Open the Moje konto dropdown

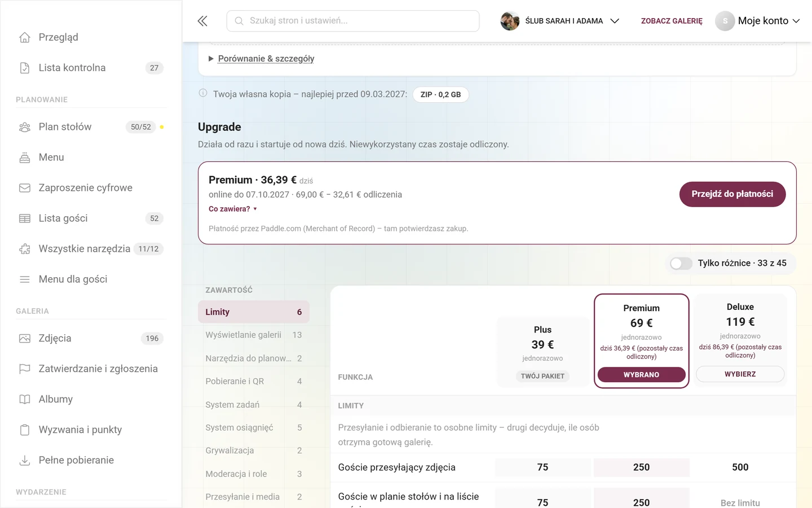(x=757, y=21)
